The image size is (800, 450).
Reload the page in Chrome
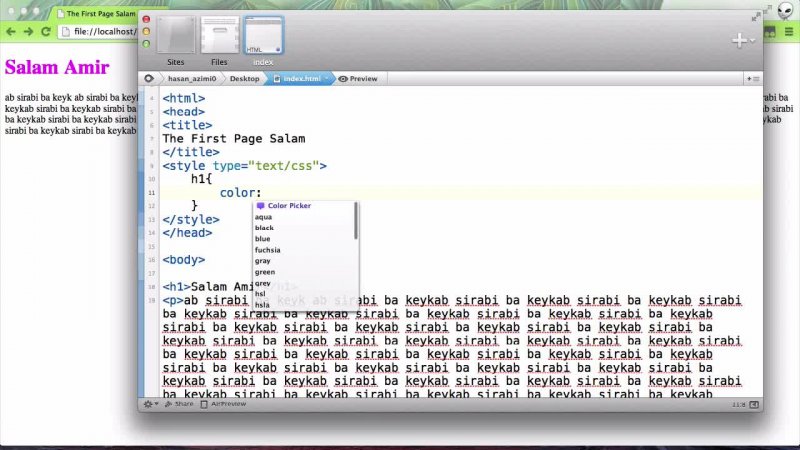point(46,32)
